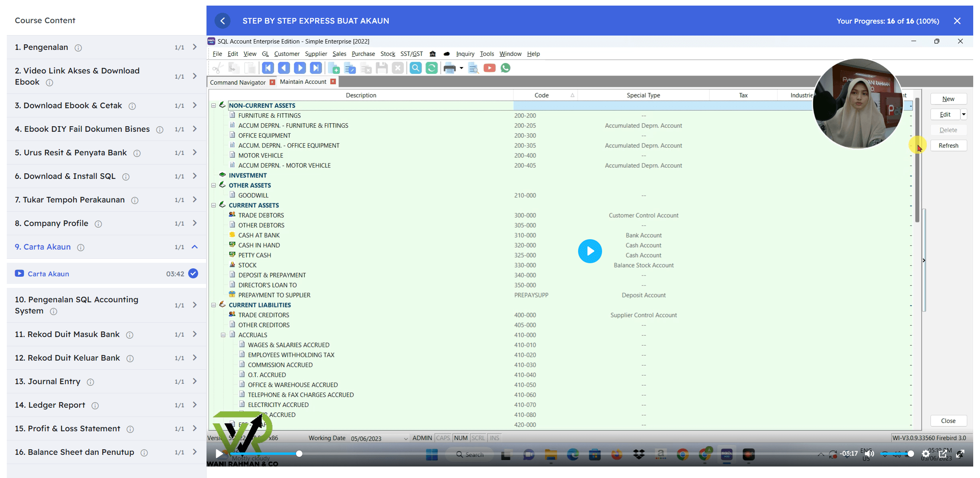Click the bank building icon in menu bar
Viewport: 980px width, 478px height.
coord(433,54)
